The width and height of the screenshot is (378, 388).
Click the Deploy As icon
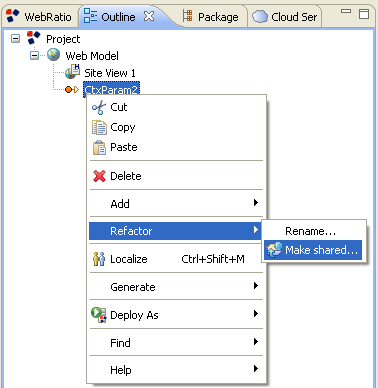(x=99, y=315)
